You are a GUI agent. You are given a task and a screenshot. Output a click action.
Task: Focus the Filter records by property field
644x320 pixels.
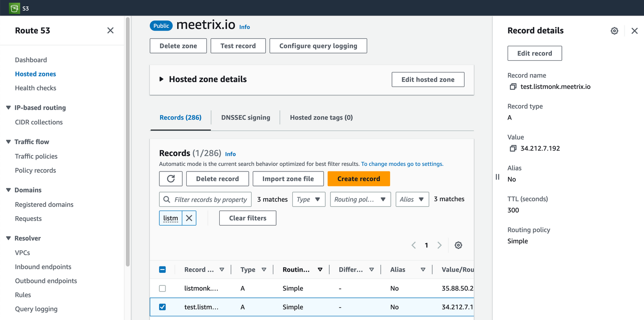[205, 199]
